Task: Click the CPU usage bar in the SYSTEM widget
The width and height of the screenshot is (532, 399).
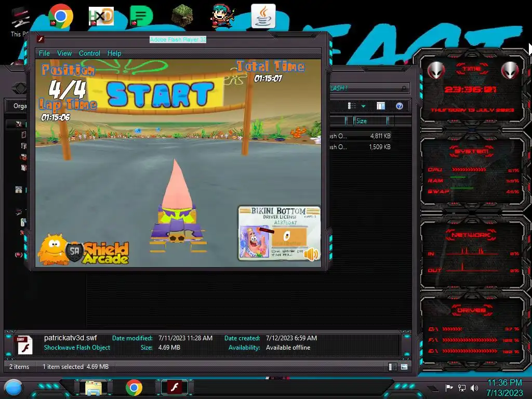Action: point(469,170)
